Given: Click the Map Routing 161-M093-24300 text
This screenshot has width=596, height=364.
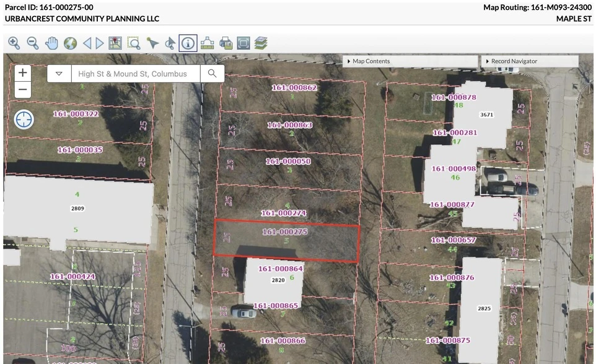Looking at the screenshot, I should pyautogui.click(x=538, y=7).
